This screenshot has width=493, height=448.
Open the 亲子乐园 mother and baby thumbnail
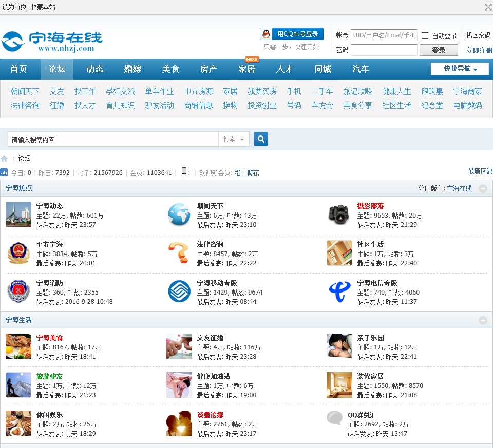coord(339,346)
